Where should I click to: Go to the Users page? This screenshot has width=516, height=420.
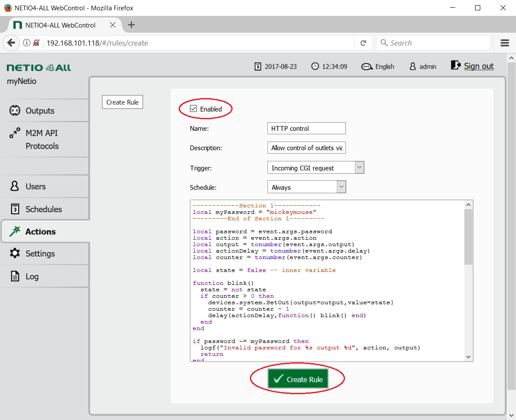click(45, 186)
